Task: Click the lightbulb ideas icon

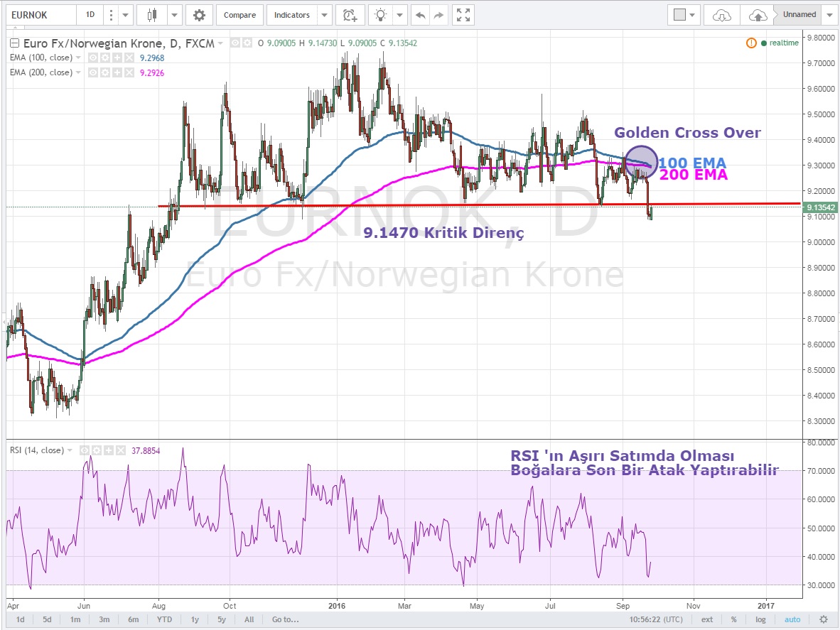Action: click(x=382, y=15)
